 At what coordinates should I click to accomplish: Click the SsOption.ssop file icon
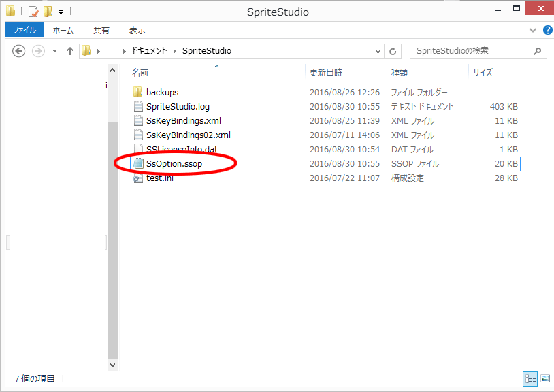[138, 164]
